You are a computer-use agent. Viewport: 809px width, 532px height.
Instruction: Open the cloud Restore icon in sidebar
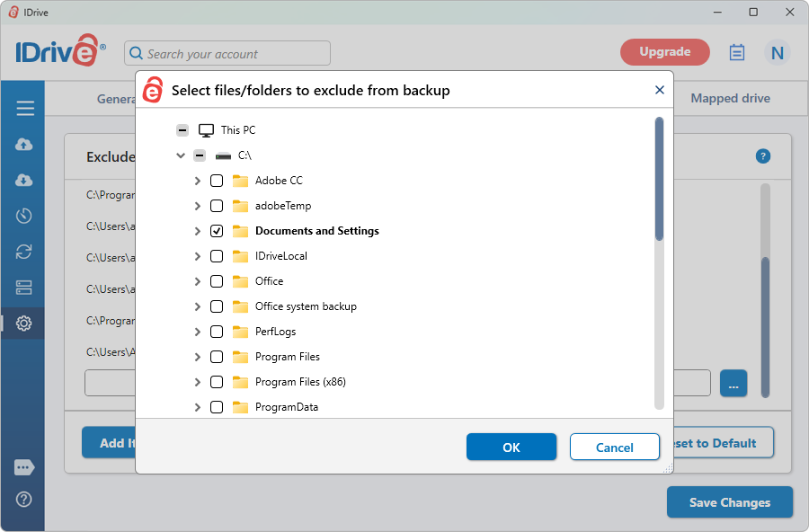24,181
